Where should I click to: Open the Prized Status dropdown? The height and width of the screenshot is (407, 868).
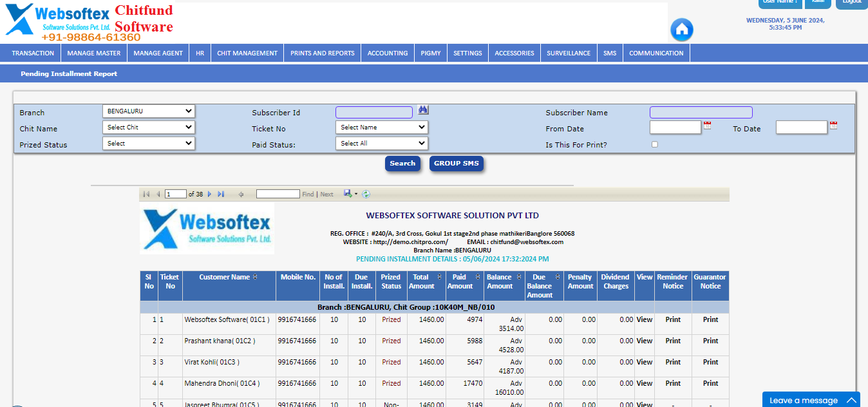pos(148,143)
